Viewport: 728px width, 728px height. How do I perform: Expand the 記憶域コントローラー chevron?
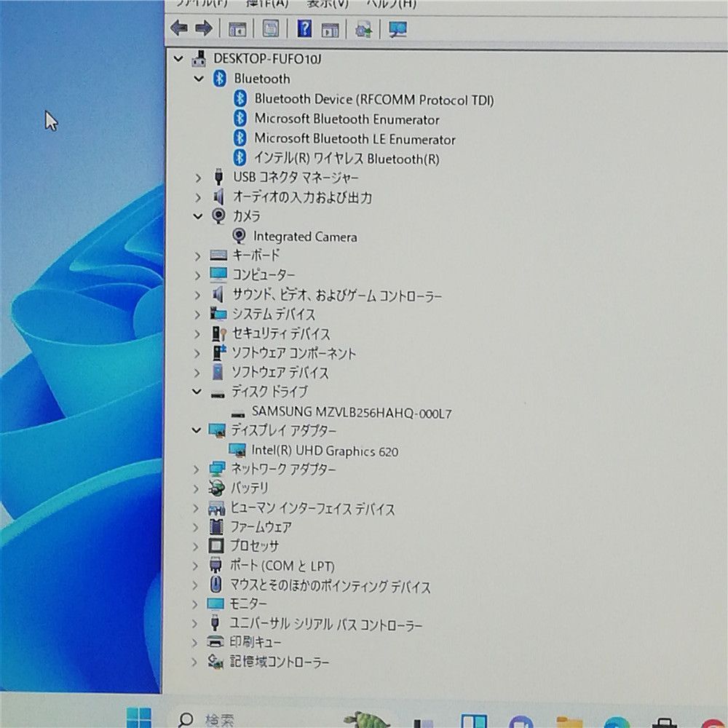[x=194, y=662]
